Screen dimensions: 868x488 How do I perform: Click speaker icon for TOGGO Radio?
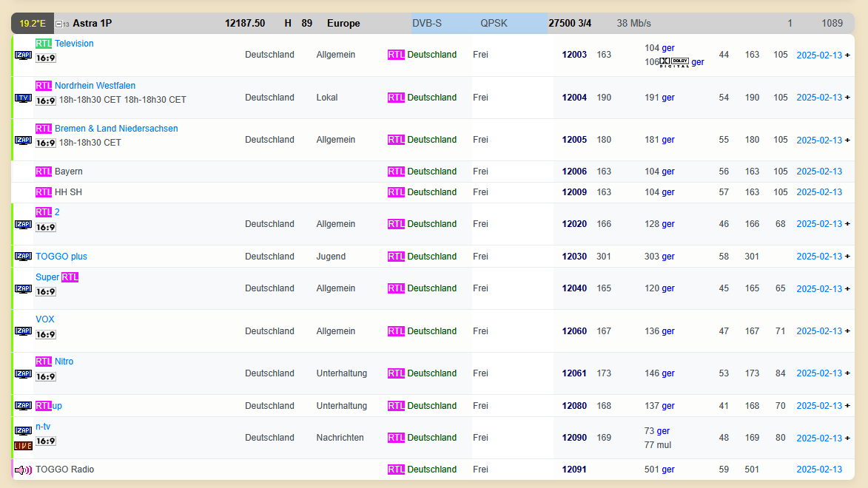23,470
